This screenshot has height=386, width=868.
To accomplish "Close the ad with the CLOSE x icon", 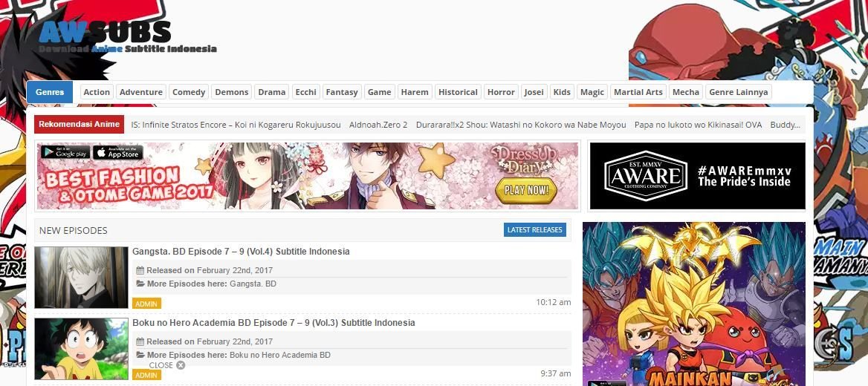I will click(167, 365).
